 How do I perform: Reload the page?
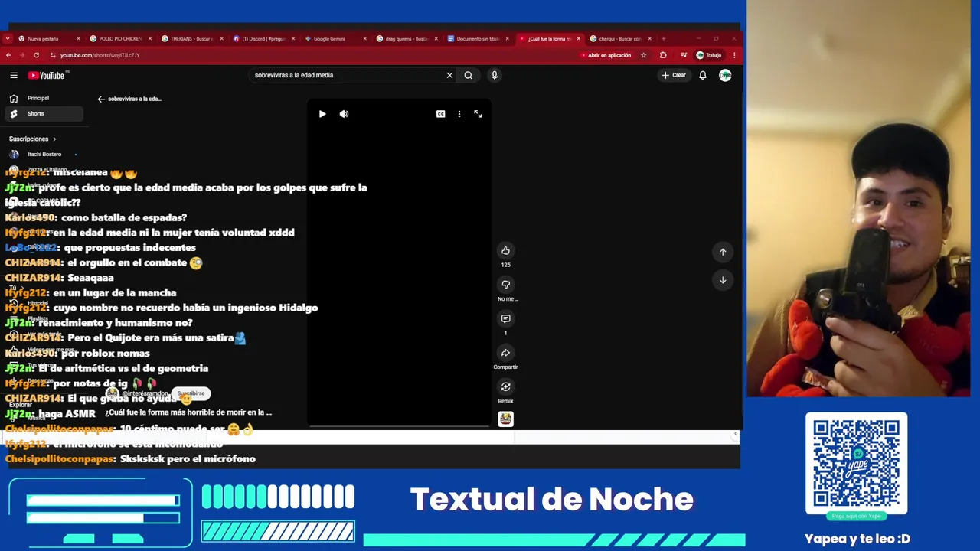coord(36,55)
